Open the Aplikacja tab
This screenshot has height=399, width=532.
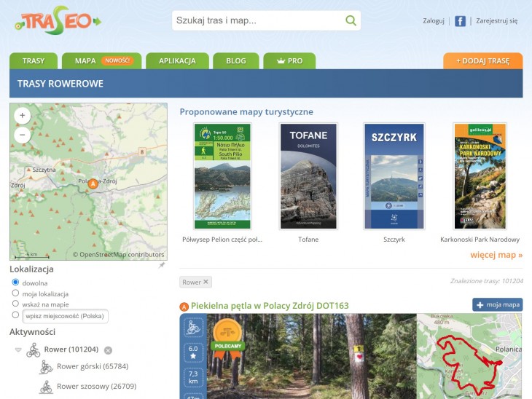tap(177, 61)
